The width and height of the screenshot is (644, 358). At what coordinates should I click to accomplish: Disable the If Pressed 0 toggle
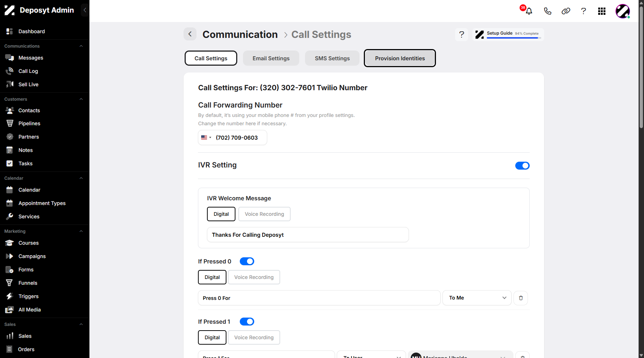pos(247,261)
